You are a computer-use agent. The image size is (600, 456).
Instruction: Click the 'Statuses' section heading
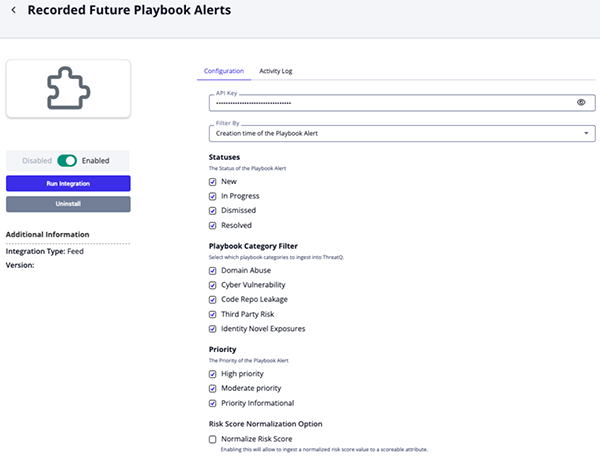[x=224, y=157]
